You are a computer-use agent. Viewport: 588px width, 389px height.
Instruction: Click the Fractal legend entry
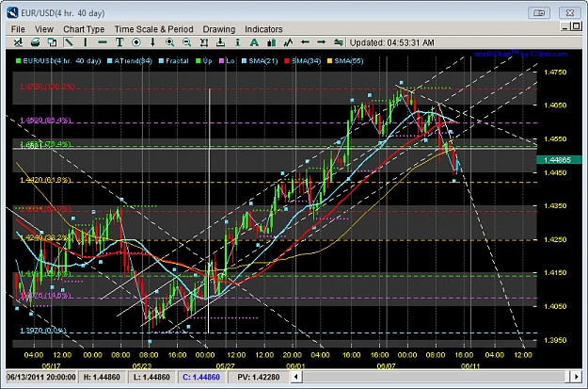pos(173,61)
